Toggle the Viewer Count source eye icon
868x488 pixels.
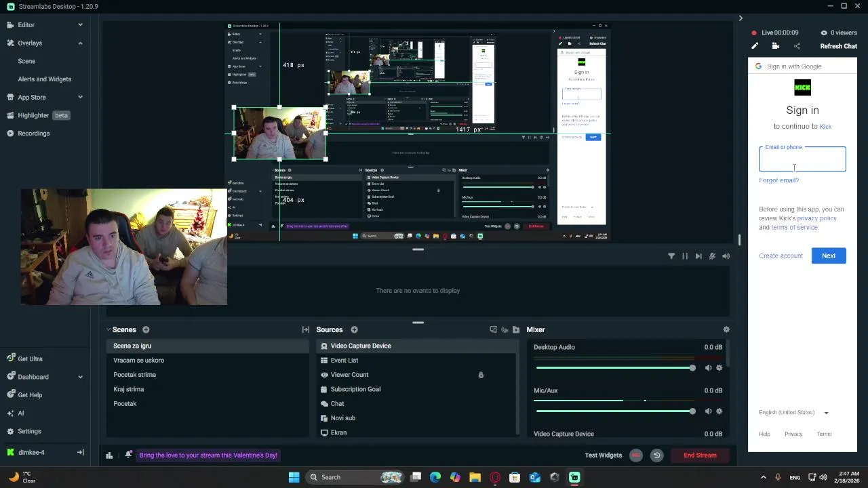324,375
